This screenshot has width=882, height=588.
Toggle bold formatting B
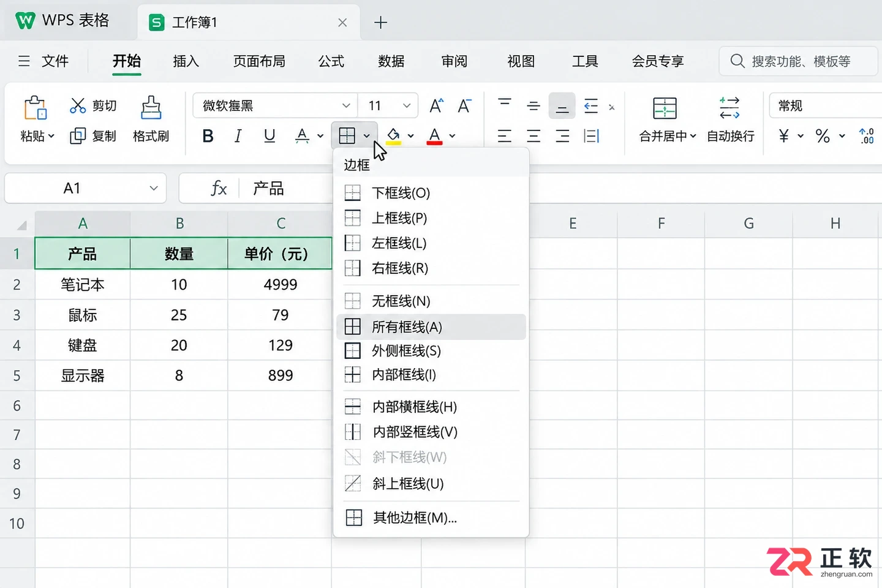point(208,136)
